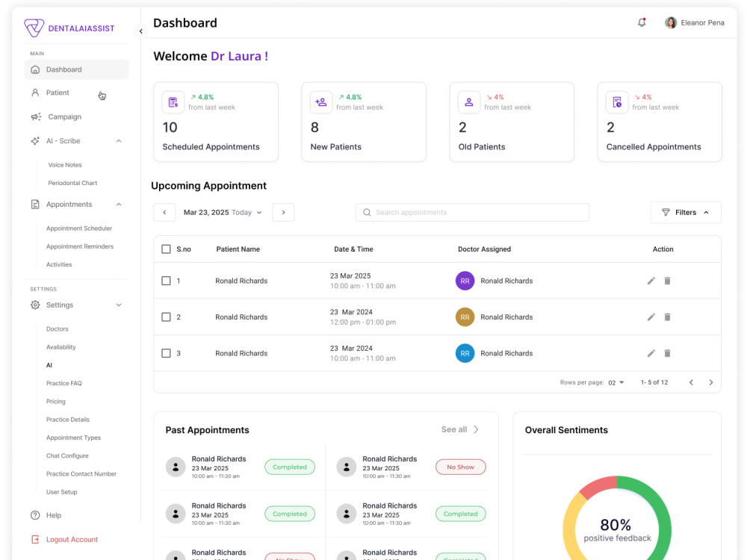This screenshot has height=560, width=747.
Task: Open User Setup settings item
Action: 61,492
